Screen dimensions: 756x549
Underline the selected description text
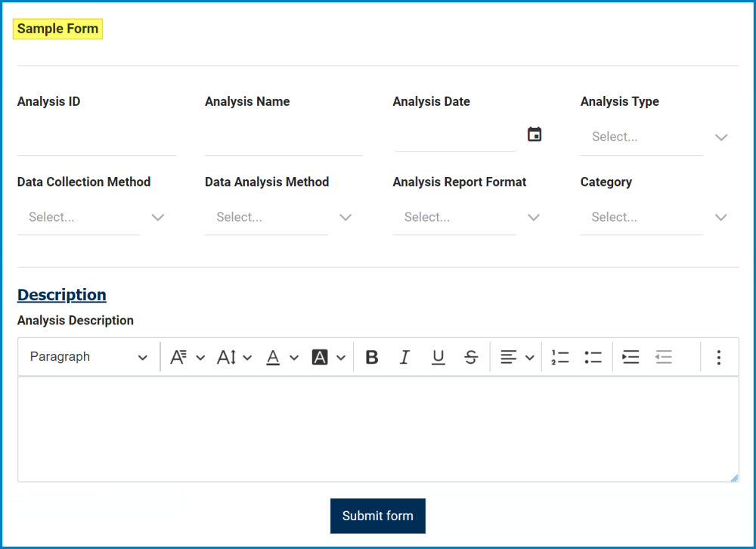(x=438, y=358)
